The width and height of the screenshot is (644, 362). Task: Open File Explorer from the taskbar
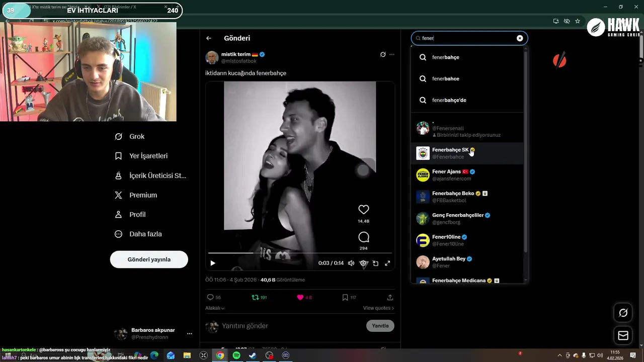coord(187,355)
